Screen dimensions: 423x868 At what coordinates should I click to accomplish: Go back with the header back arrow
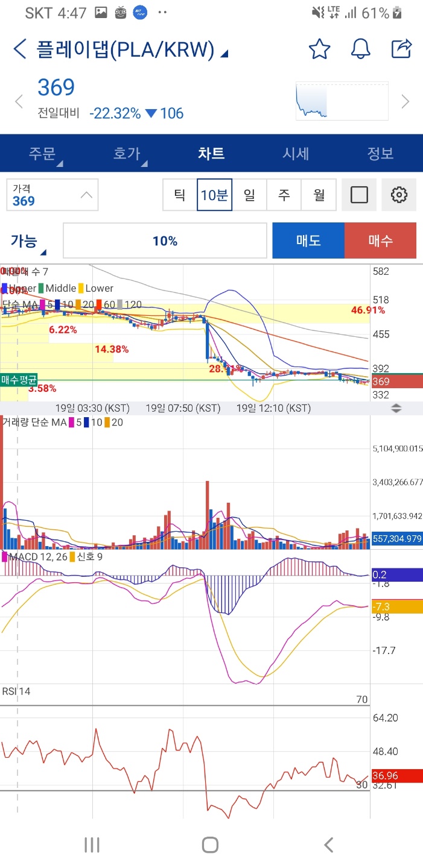point(20,49)
